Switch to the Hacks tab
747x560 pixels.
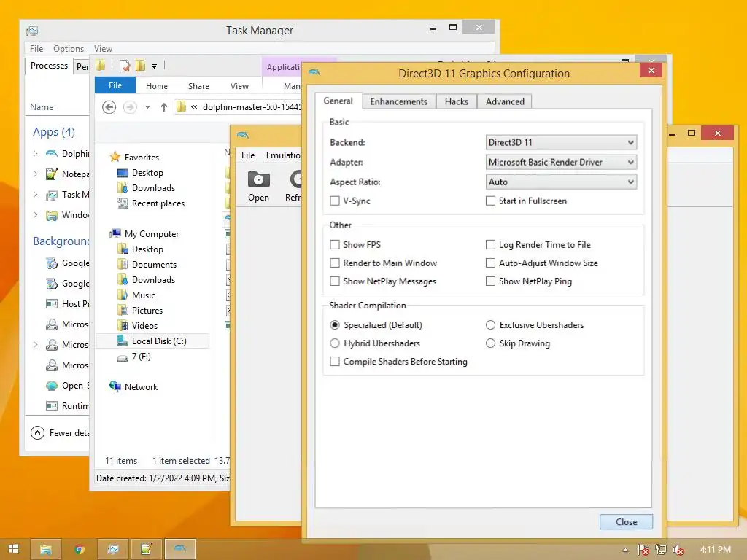point(457,101)
